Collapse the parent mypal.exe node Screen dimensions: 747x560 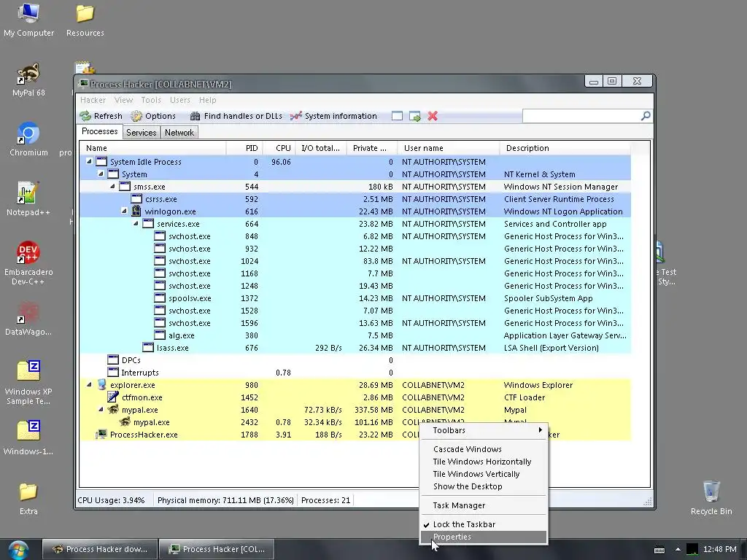tap(101, 409)
